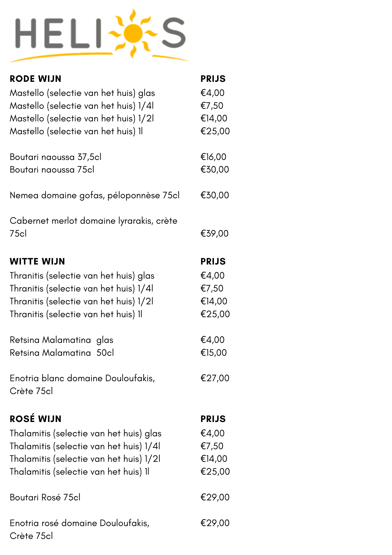Select Retsina Malamatina 50cl

coord(62,353)
